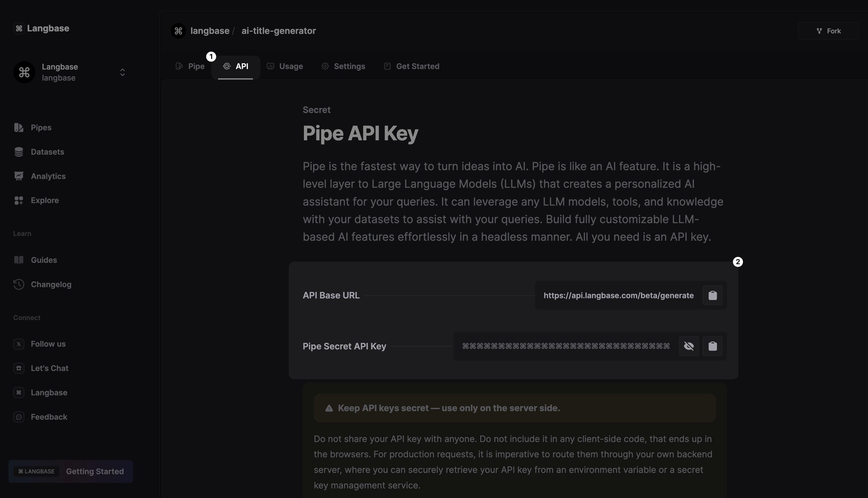Screen dimensions: 868x498
Task: Click the API tab icon
Action: point(227,66)
